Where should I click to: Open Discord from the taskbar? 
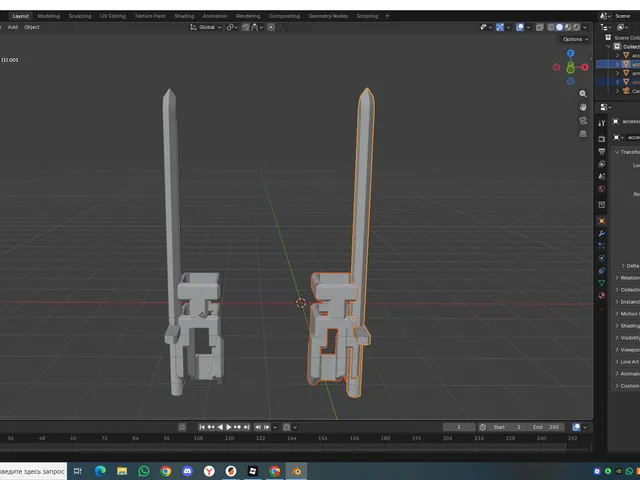pos(187,471)
